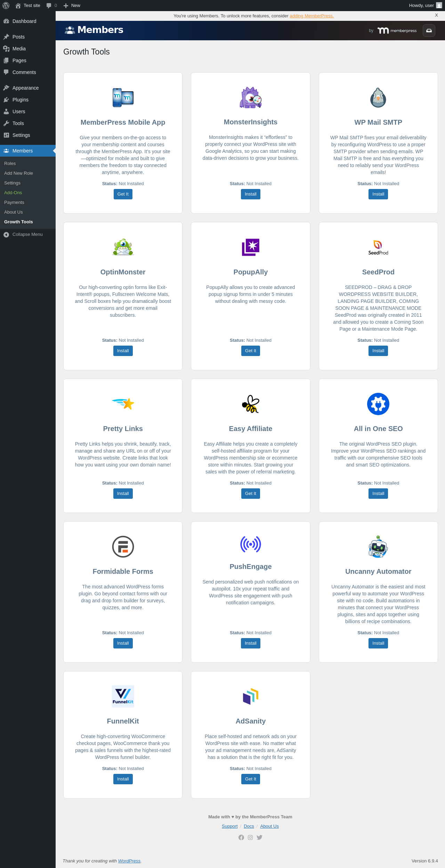
Task: Click the WP Mail SMTP pigeon logo
Action: point(378,98)
